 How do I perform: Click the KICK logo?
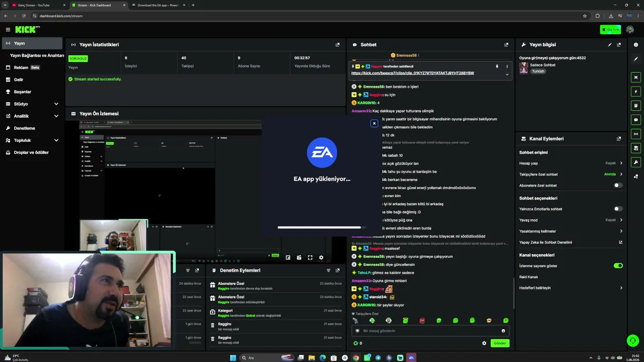tap(26, 30)
